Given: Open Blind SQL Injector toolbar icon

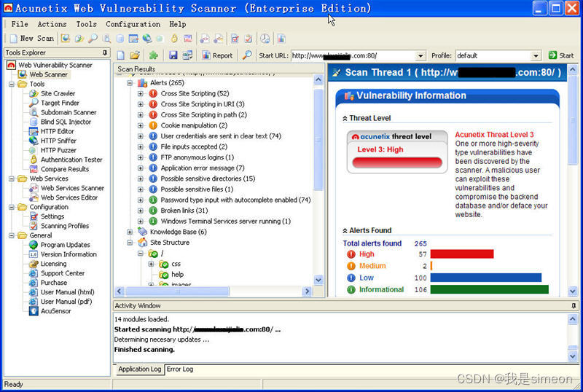Looking at the screenshot, I should [120, 39].
